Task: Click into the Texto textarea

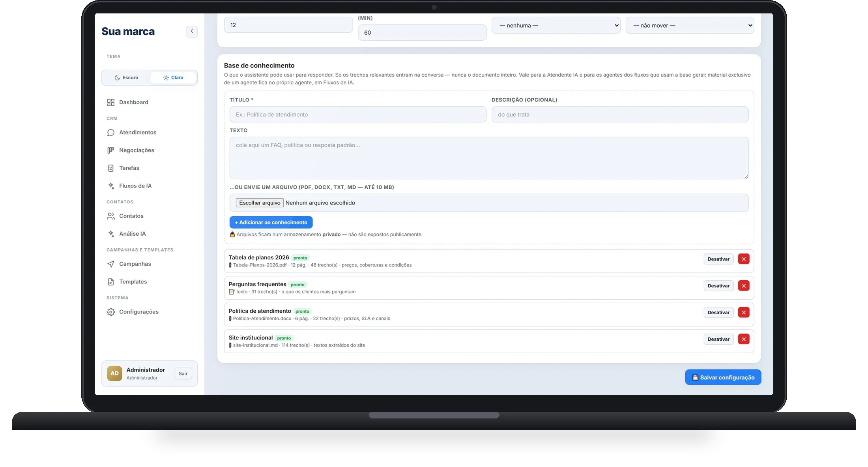Action: click(489, 158)
